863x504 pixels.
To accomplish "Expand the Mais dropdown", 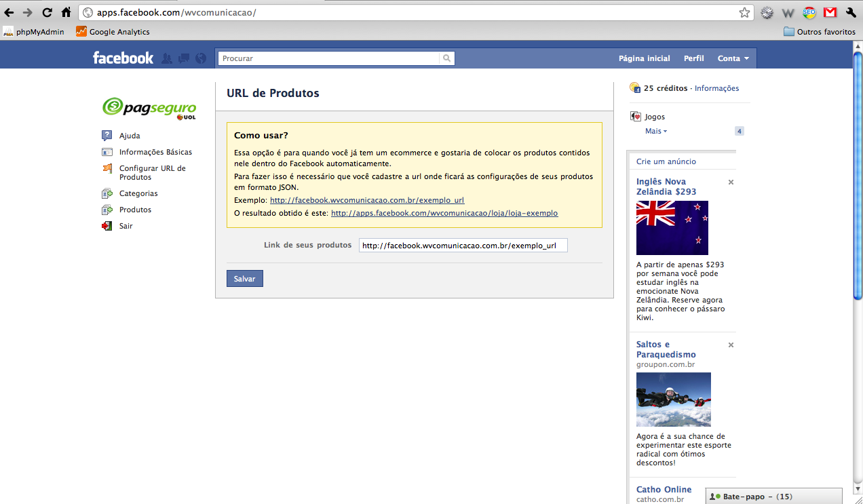I will pyautogui.click(x=656, y=131).
